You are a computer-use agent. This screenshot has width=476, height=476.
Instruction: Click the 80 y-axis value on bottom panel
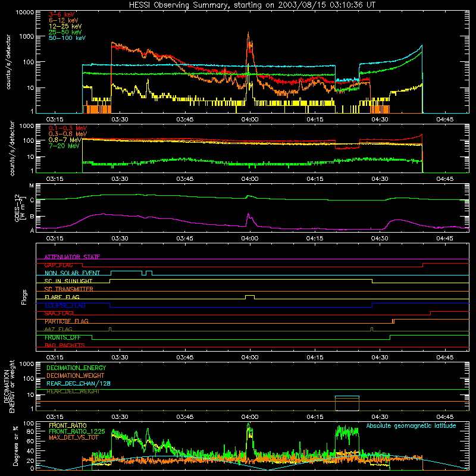31,431
